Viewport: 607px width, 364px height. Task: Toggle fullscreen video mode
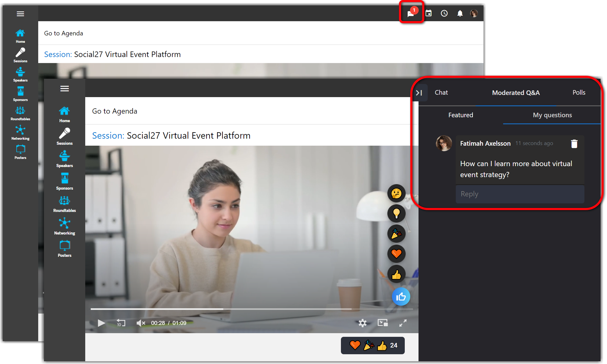[403, 323]
